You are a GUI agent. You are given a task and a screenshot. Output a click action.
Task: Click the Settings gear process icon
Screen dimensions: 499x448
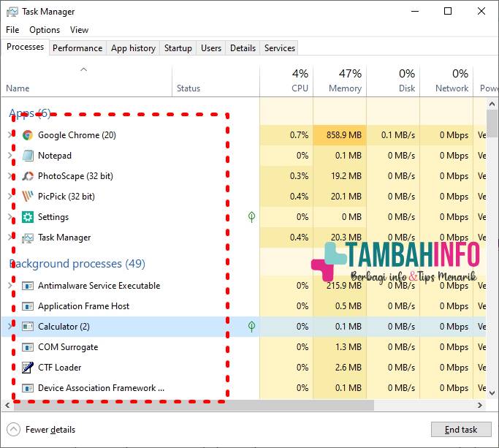coord(28,217)
